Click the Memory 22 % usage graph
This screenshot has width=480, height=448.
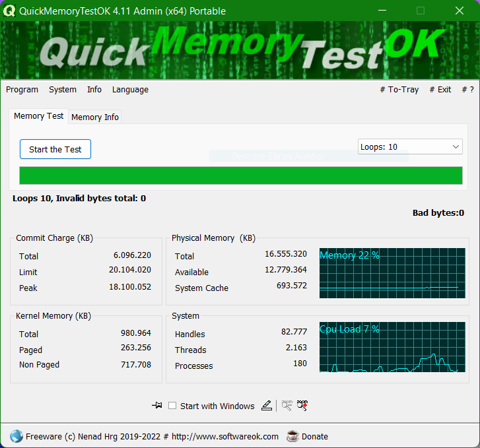click(x=392, y=273)
